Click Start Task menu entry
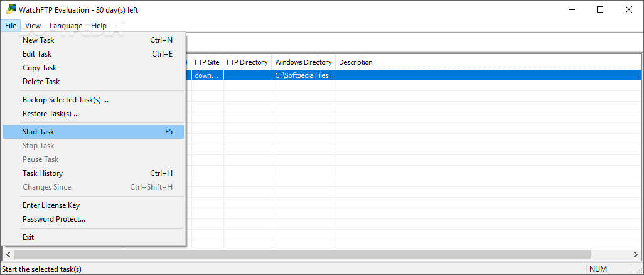The height and width of the screenshot is (275, 644). tap(94, 132)
